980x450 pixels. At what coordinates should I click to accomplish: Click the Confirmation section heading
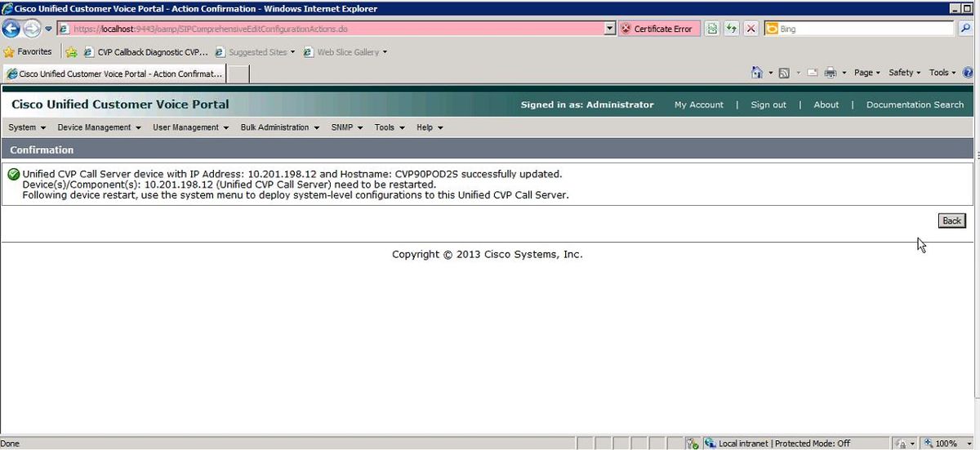point(42,150)
